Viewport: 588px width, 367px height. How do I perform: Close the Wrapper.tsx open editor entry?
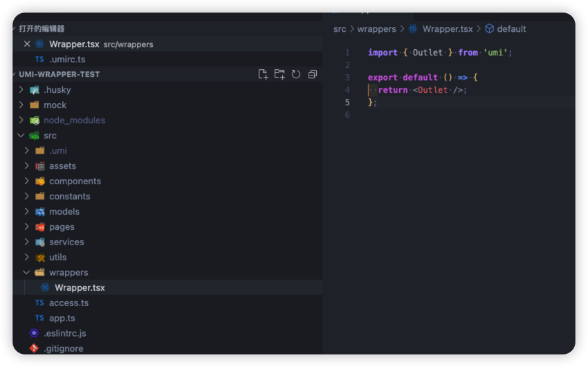[x=27, y=44]
